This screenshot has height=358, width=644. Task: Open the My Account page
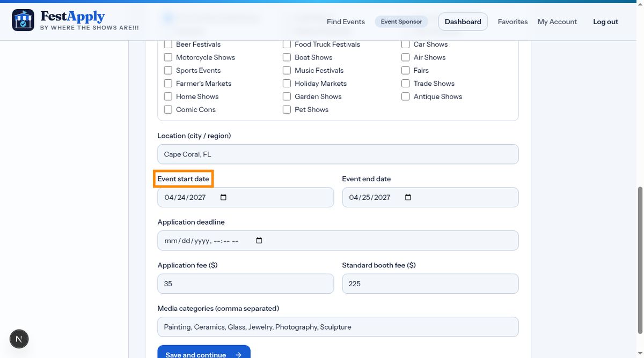click(x=558, y=22)
